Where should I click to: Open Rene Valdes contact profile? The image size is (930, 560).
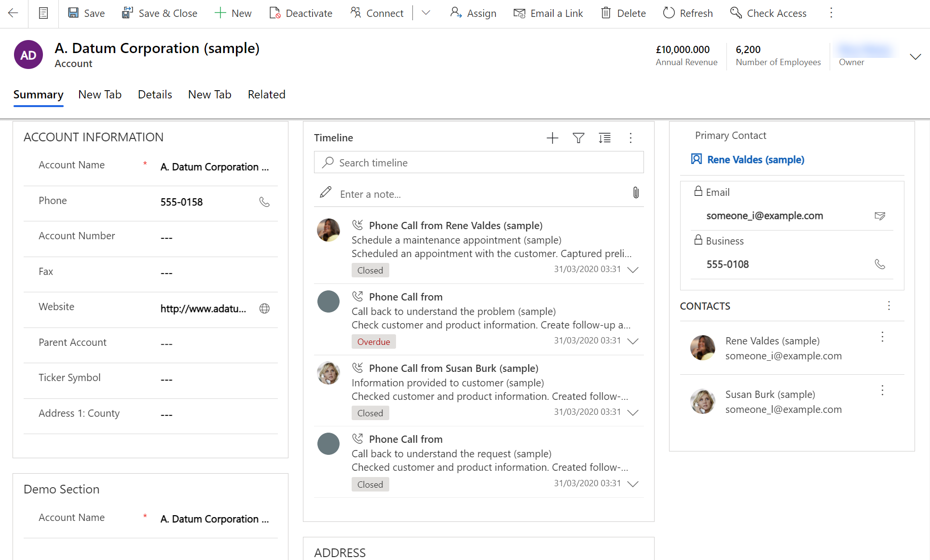(755, 159)
